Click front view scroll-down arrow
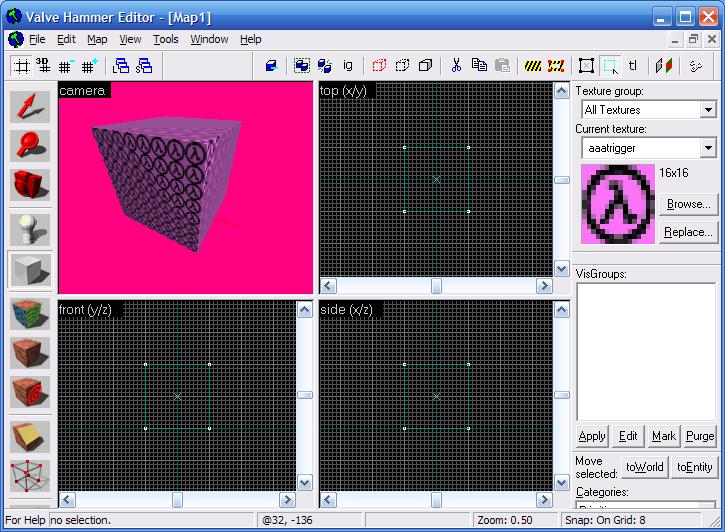Screen dimensions: 725x532 305,483
